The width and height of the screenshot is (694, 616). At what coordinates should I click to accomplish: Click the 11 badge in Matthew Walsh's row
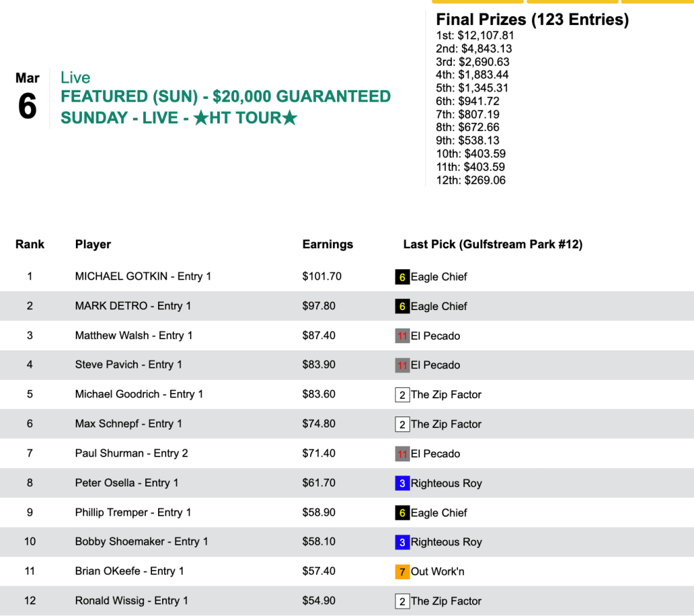[x=402, y=336]
